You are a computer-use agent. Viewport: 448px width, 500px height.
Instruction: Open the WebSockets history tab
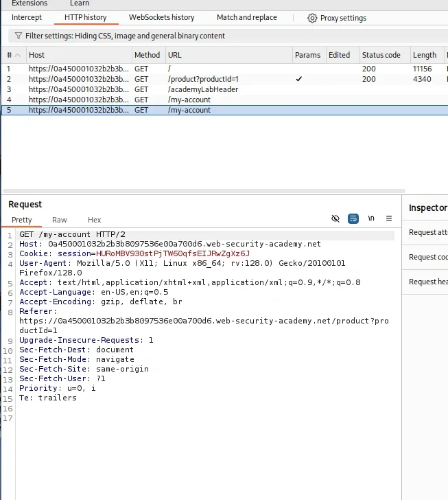(x=161, y=18)
